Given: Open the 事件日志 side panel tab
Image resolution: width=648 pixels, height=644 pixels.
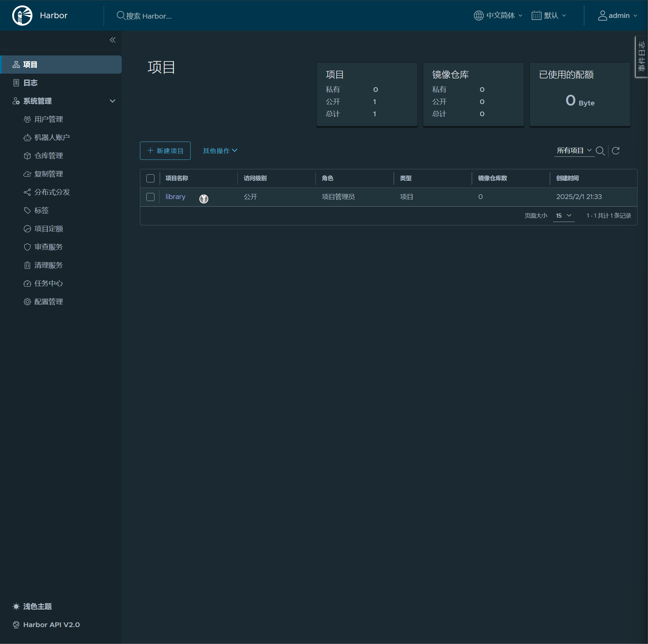Looking at the screenshot, I should pyautogui.click(x=641, y=57).
